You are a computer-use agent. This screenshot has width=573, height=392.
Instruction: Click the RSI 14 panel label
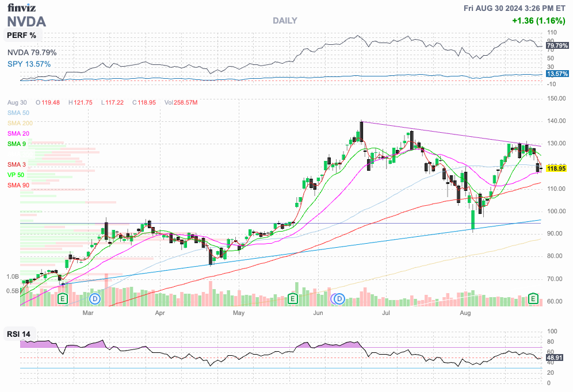19,334
